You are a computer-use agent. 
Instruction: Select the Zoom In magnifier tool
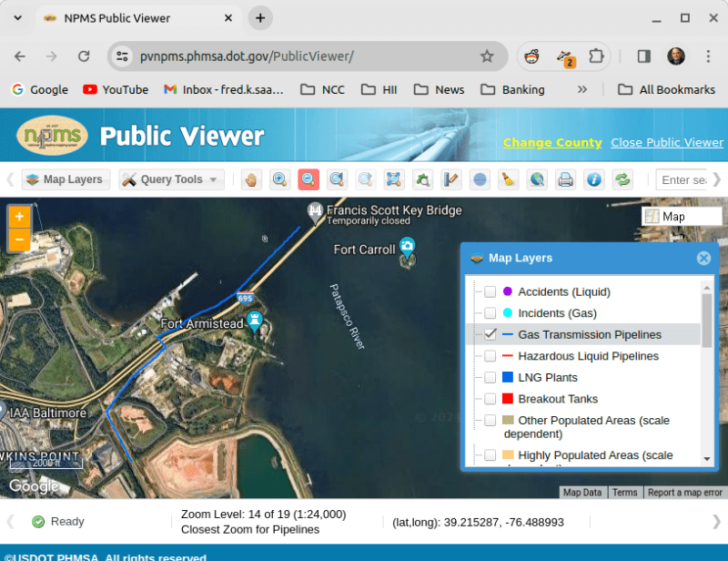point(280,179)
